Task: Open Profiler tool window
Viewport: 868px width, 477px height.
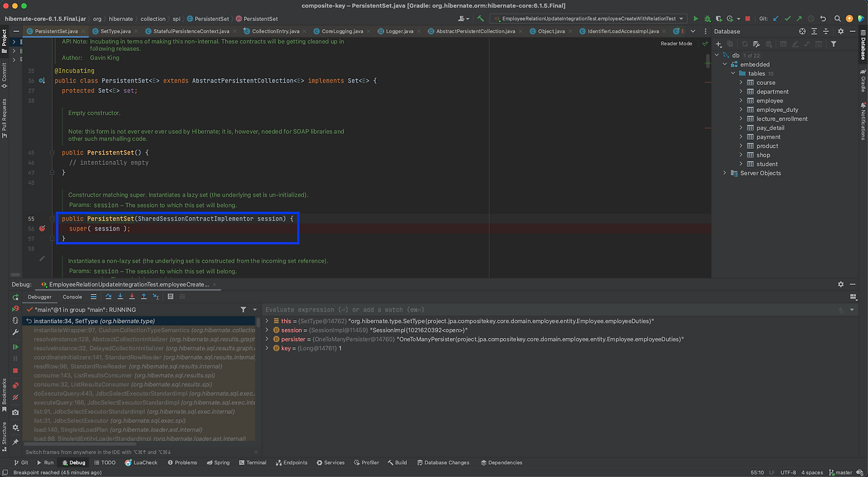Action: click(366, 463)
